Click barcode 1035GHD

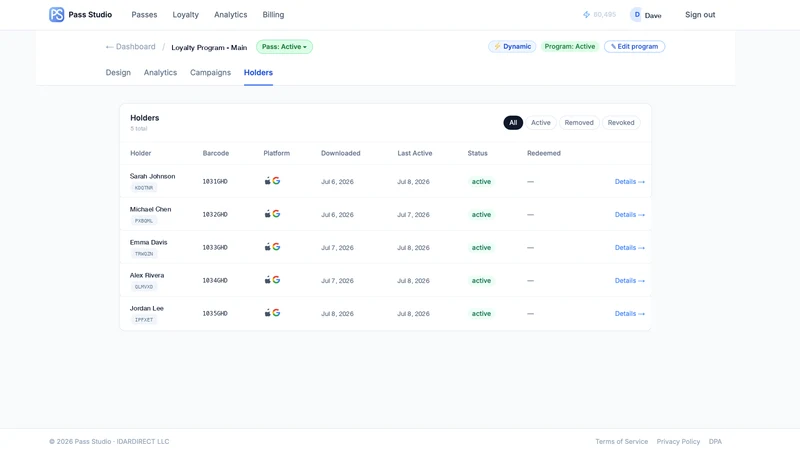[215, 314]
